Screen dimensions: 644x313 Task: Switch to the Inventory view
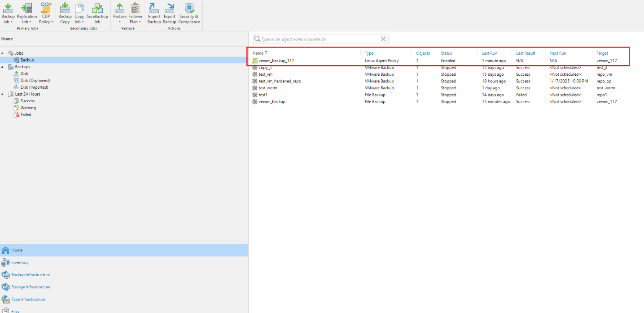pyautogui.click(x=20, y=263)
